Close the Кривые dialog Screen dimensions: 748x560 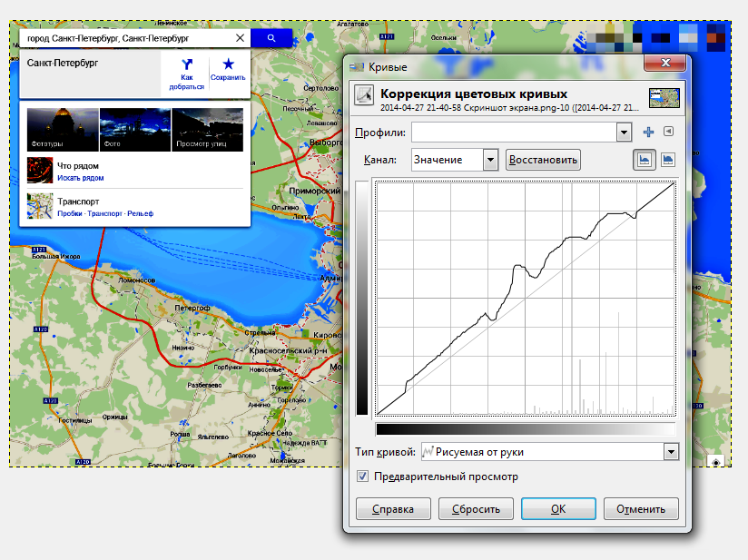[x=665, y=63]
